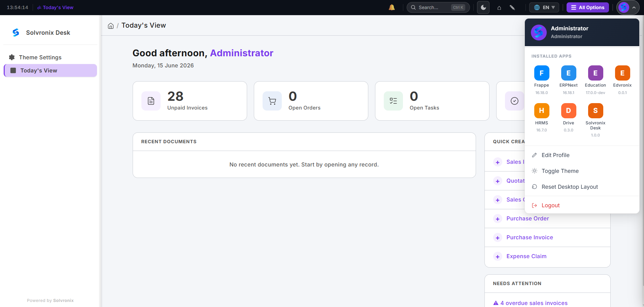
Task: Click the Open Orders label
Action: [x=304, y=108]
